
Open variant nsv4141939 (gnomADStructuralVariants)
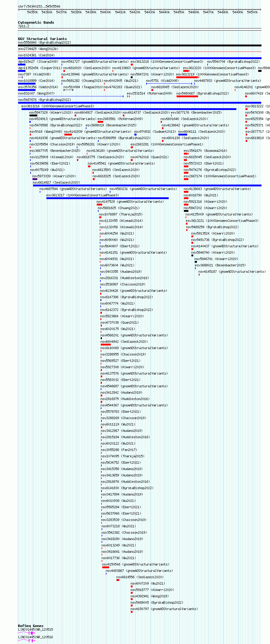[x=98, y=132]
